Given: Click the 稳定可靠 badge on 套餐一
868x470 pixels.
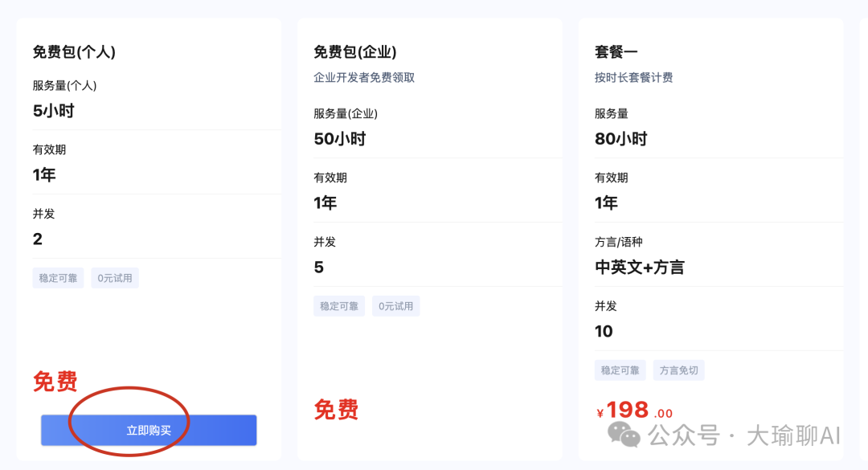Looking at the screenshot, I should point(620,370).
